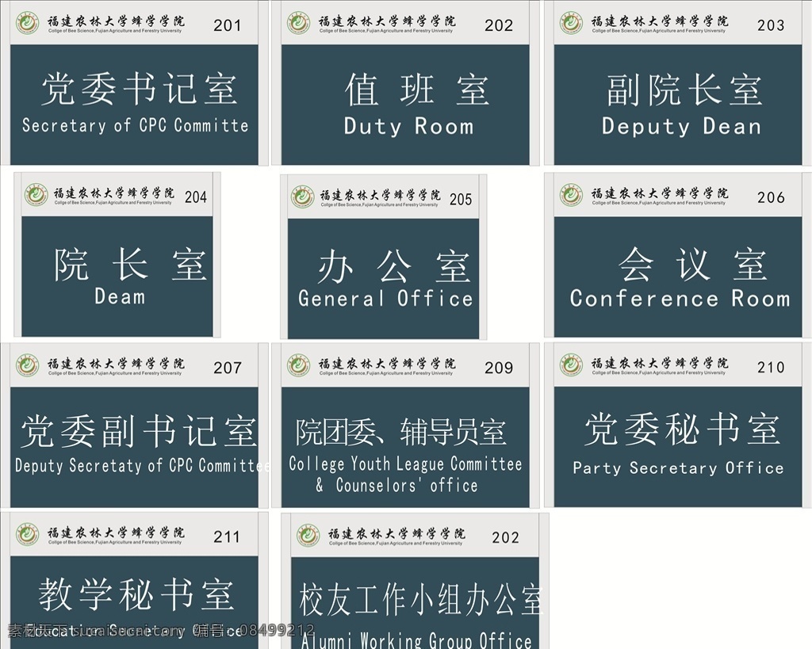Click the college logo on sign 211
Image resolution: width=812 pixels, height=649 pixels.
[27, 535]
